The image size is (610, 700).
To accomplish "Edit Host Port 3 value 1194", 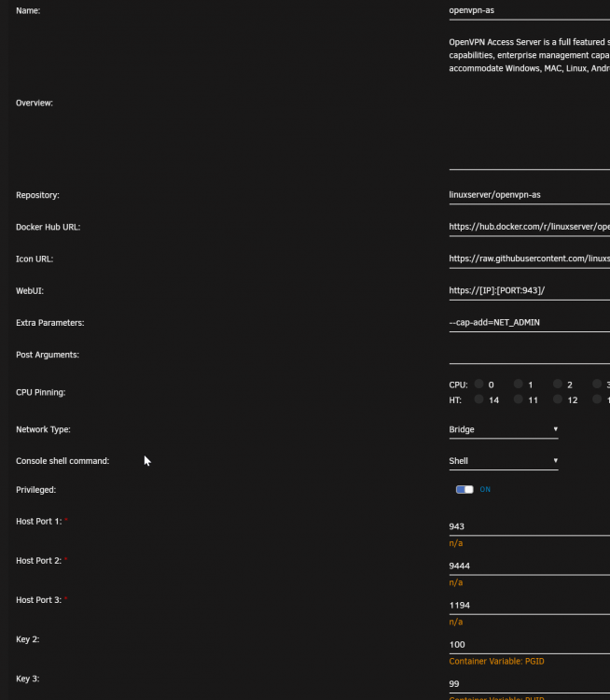I will (529, 606).
